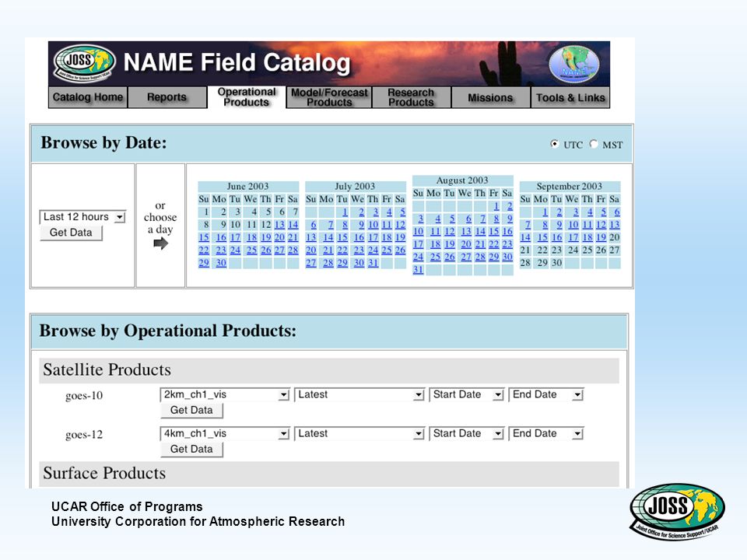Open September 19 in the September 2003 calendar

coord(601,237)
